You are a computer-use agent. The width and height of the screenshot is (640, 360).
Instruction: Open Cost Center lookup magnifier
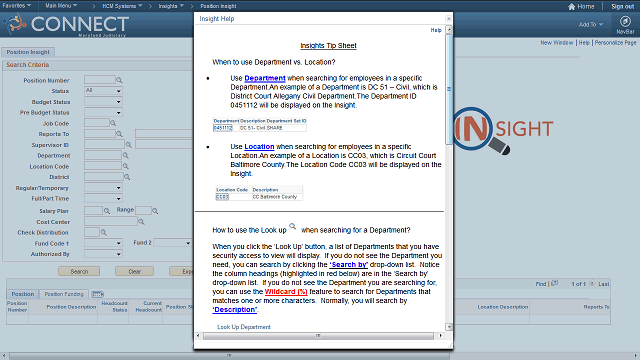[141, 222]
